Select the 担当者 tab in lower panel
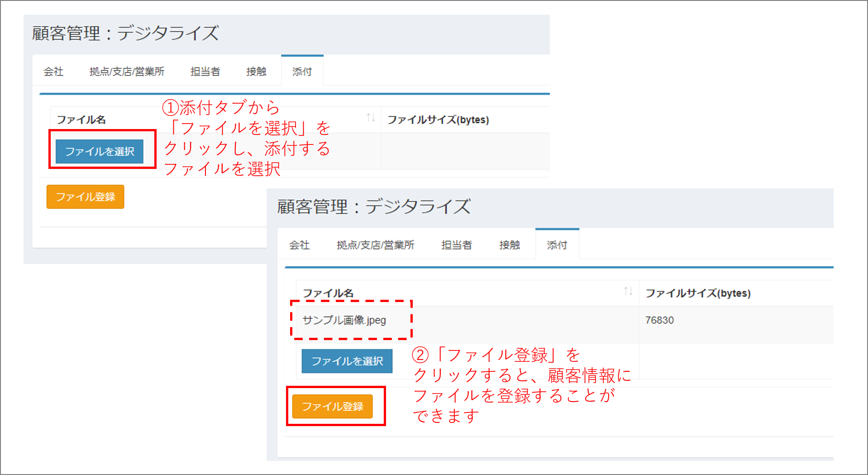 pyautogui.click(x=456, y=245)
